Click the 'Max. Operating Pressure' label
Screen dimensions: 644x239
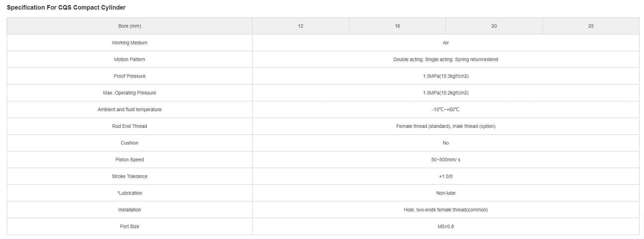point(129,93)
